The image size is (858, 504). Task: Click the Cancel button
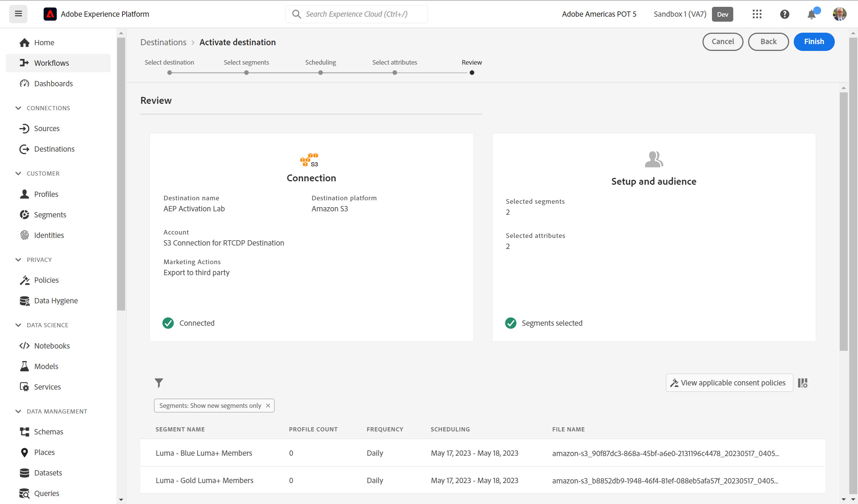[723, 42]
